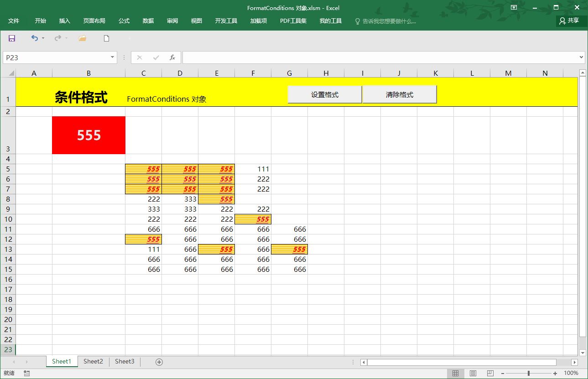Viewport: 588px width, 379px height.
Task: Expand the formula bar with the chevron
Action: pyautogui.click(x=581, y=57)
